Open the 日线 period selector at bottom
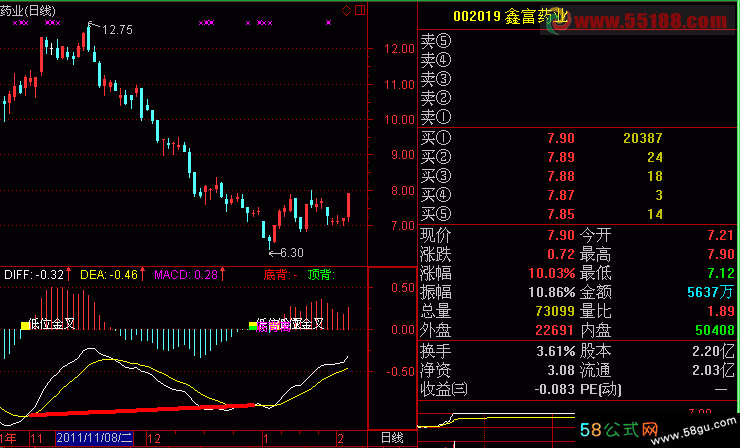This screenshot has height=448, width=740. click(392, 438)
